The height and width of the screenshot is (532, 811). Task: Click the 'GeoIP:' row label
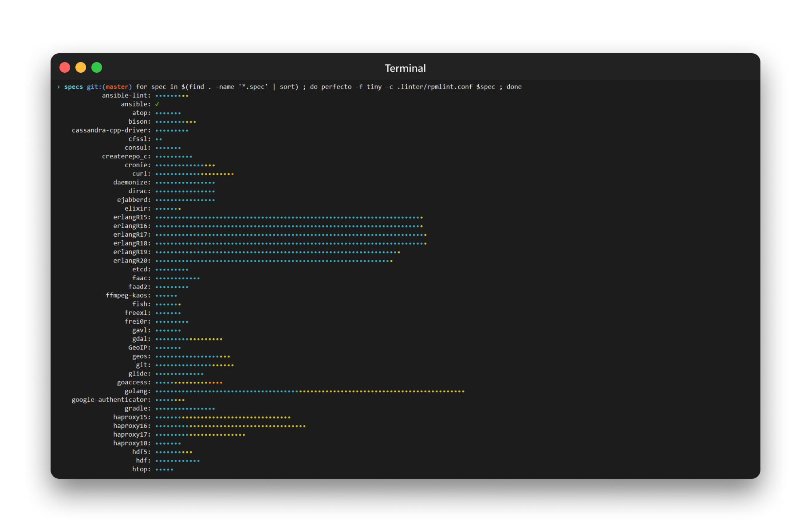point(140,348)
